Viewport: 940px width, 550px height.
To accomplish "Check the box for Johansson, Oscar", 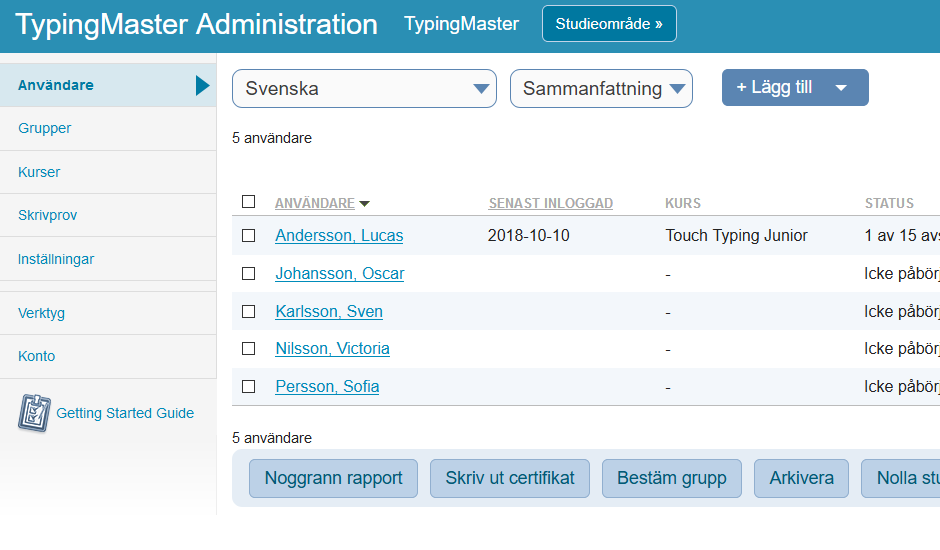I will 248,274.
